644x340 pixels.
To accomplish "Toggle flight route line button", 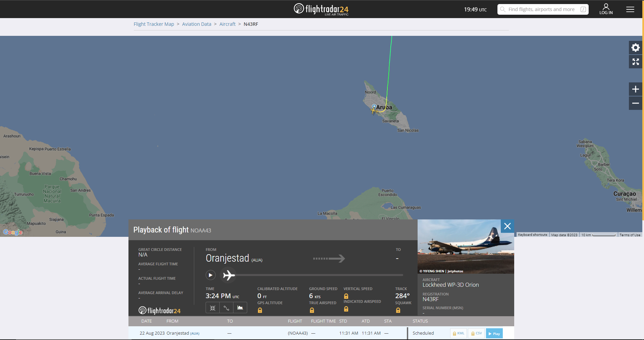I will coord(226,308).
